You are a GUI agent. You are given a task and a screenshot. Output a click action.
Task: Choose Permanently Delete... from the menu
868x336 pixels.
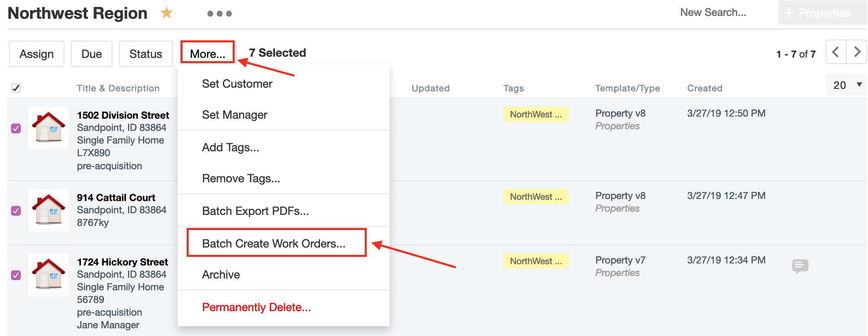[x=256, y=307]
